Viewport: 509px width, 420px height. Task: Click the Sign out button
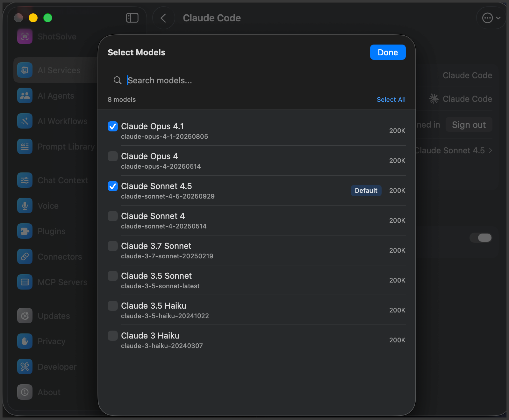[x=469, y=124]
